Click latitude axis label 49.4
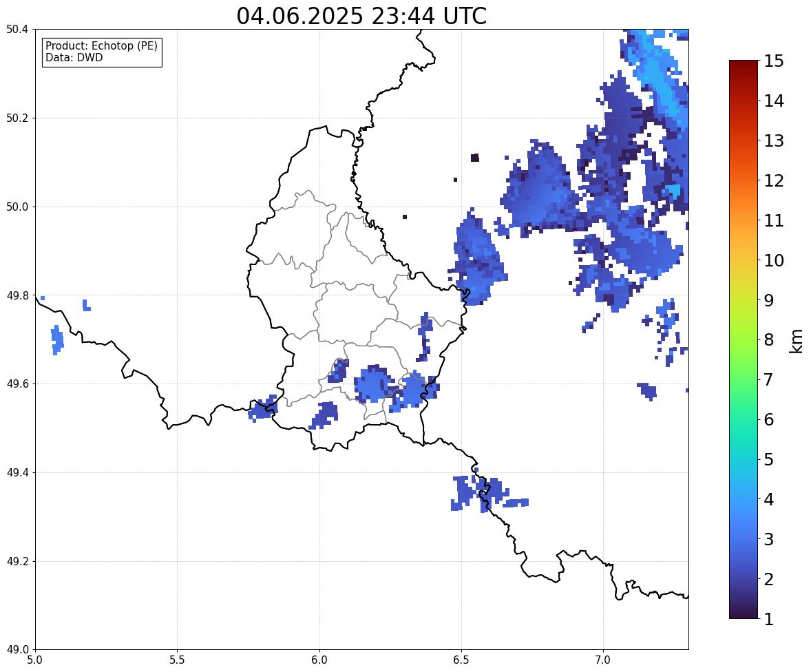 pyautogui.click(x=17, y=472)
